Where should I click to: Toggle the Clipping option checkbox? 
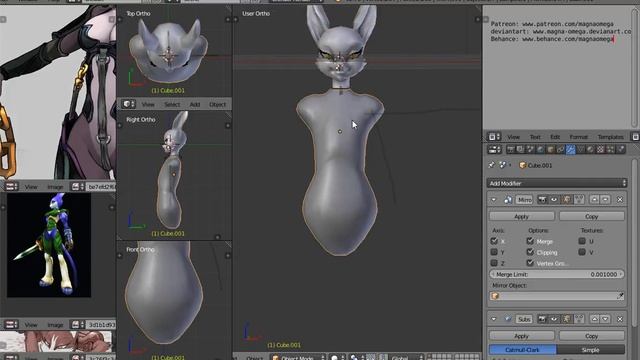pos(530,252)
